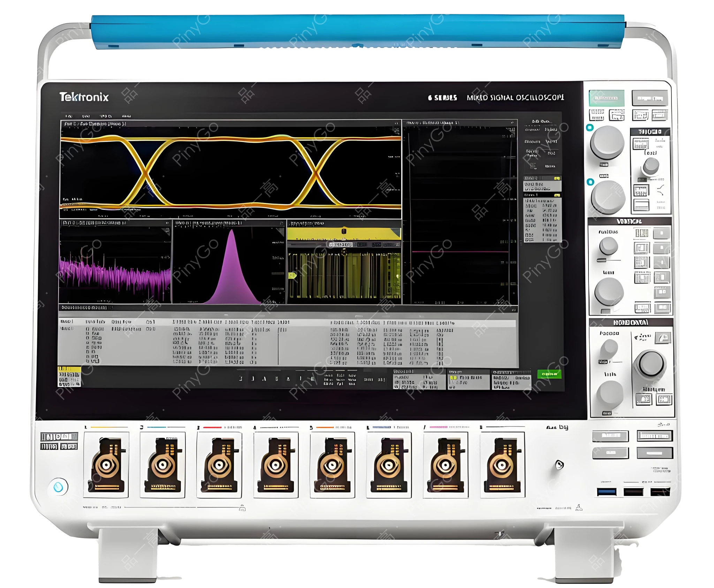The width and height of the screenshot is (714, 588).
Task: Expand the corner triangle on histogram plot
Action: pyautogui.click(x=281, y=231)
